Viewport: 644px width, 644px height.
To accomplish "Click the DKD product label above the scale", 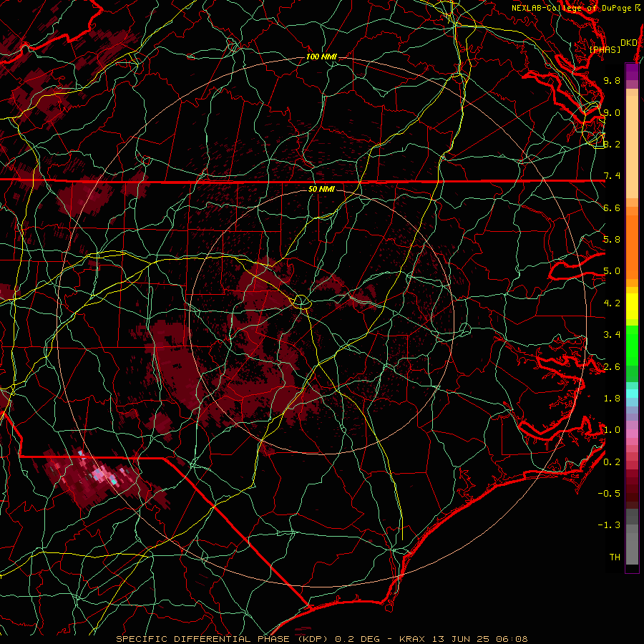I will 628,43.
